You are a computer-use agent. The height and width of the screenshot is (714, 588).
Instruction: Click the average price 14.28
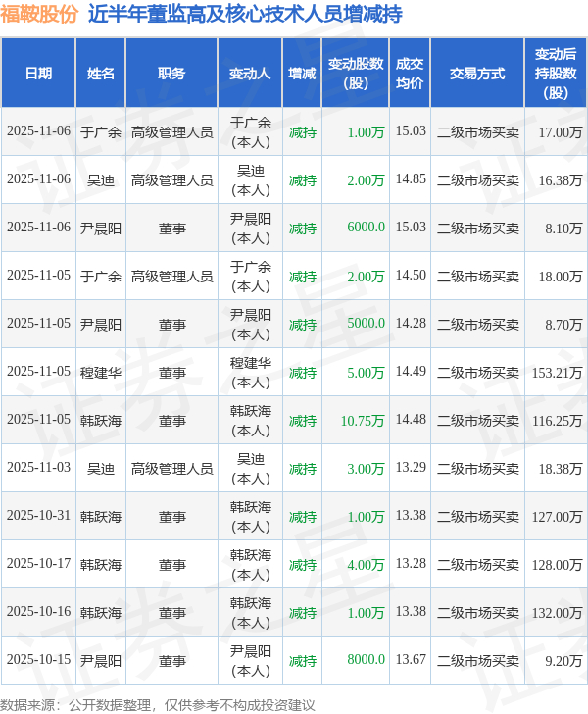411,323
